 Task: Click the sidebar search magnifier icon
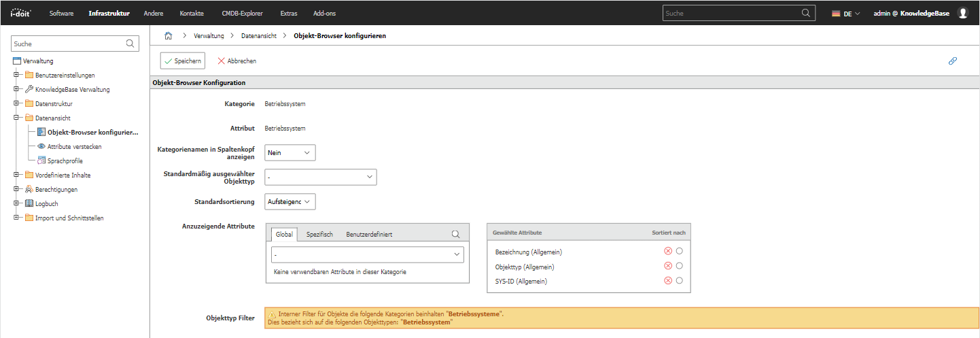pos(130,44)
